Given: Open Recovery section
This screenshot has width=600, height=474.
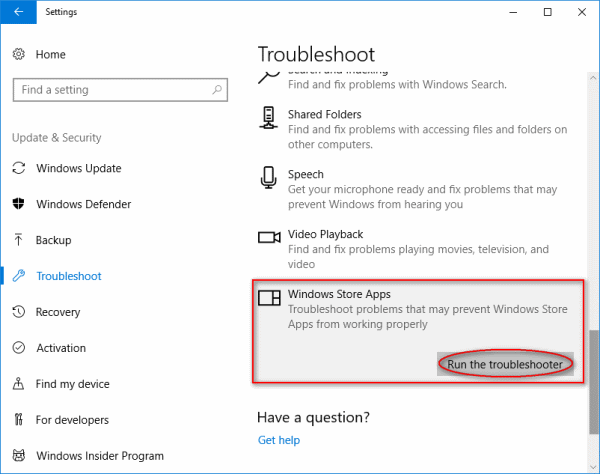Looking at the screenshot, I should [58, 312].
